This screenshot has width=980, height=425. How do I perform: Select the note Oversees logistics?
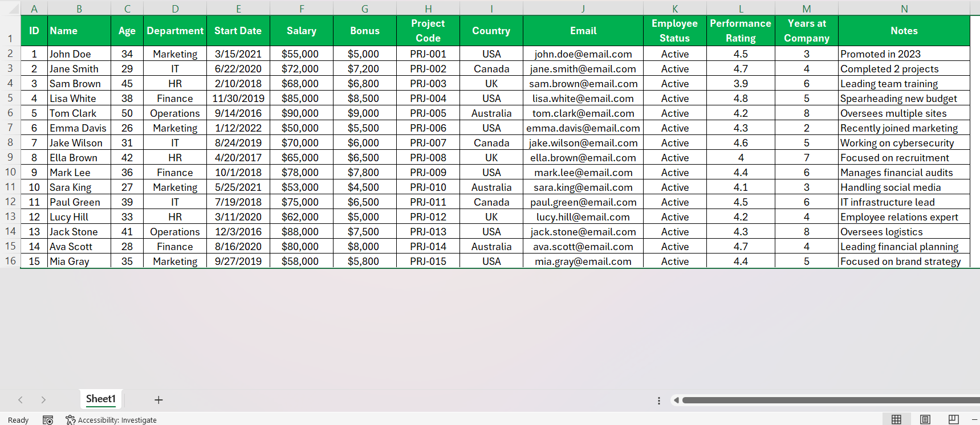click(x=904, y=232)
